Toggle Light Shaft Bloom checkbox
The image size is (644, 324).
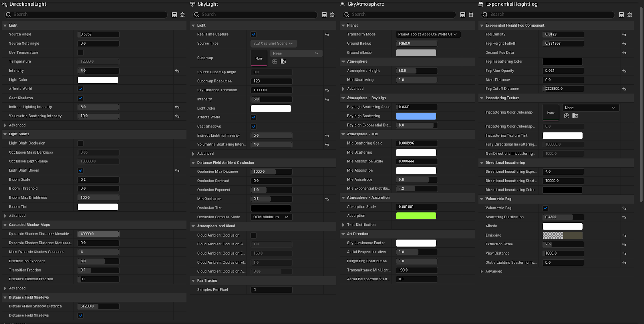tap(80, 170)
